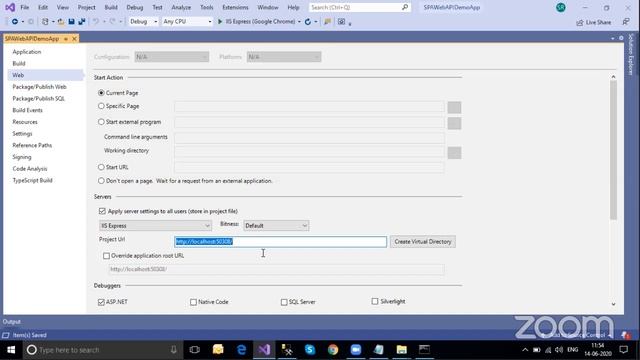The image size is (640, 360).
Task: Open the Any CPU platform dropdown
Action: click(x=187, y=22)
